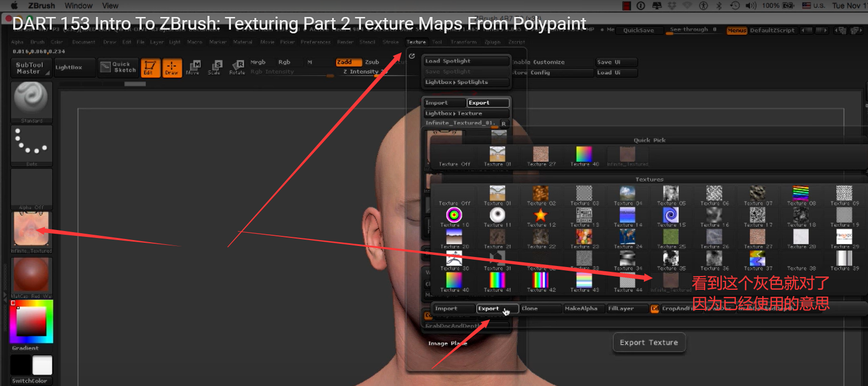868x386 pixels.
Task: Open SubTool Master plugin menu
Action: tap(31, 68)
